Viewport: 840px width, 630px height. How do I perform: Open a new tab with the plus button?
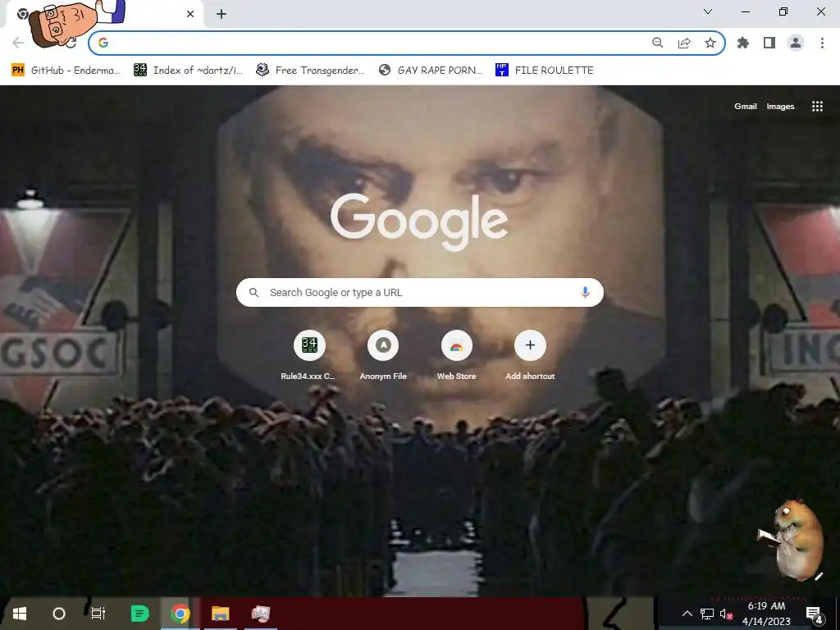pyautogui.click(x=221, y=14)
